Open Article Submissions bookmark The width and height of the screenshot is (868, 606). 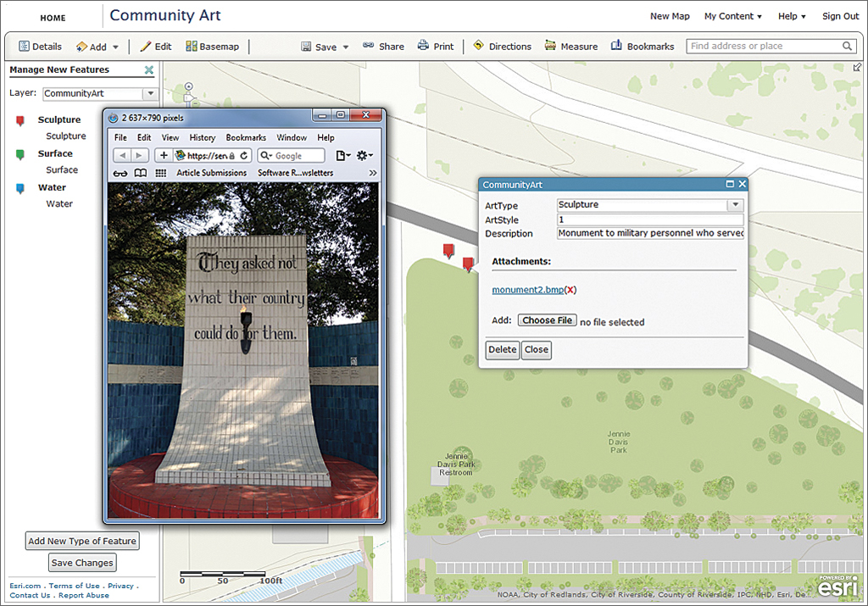click(211, 173)
